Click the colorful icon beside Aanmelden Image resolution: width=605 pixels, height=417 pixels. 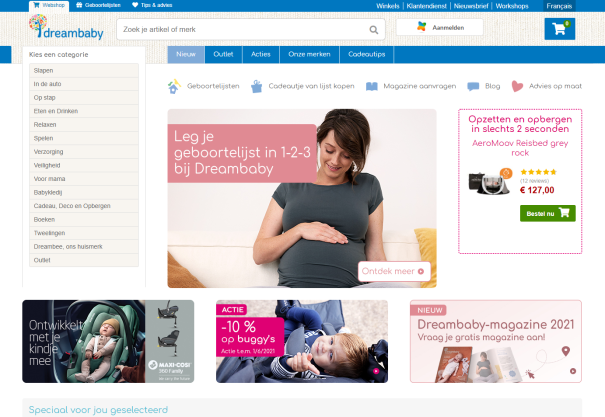[422, 27]
